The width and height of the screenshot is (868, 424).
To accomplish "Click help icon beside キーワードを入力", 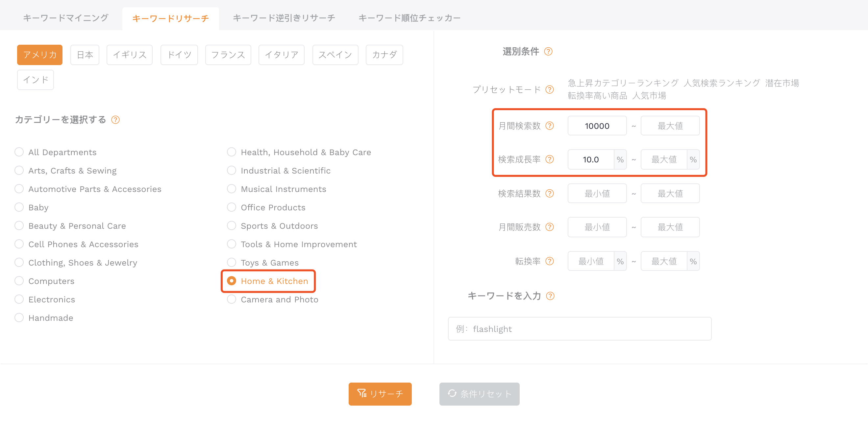I will pos(550,296).
